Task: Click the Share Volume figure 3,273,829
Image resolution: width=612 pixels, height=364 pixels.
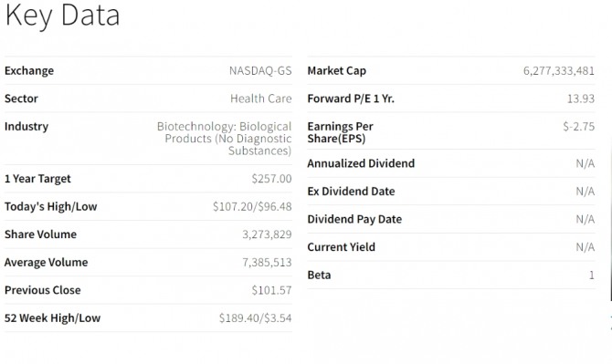Action: [267, 234]
